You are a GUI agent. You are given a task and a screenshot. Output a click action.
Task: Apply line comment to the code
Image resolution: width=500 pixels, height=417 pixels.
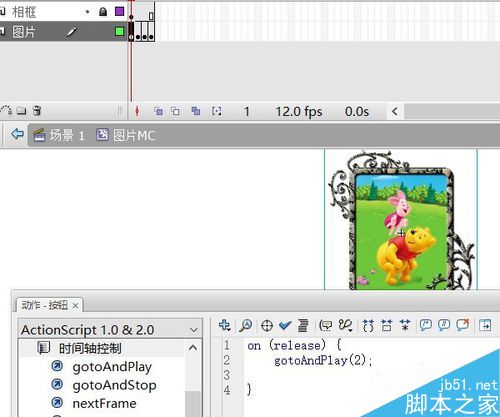[444, 325]
